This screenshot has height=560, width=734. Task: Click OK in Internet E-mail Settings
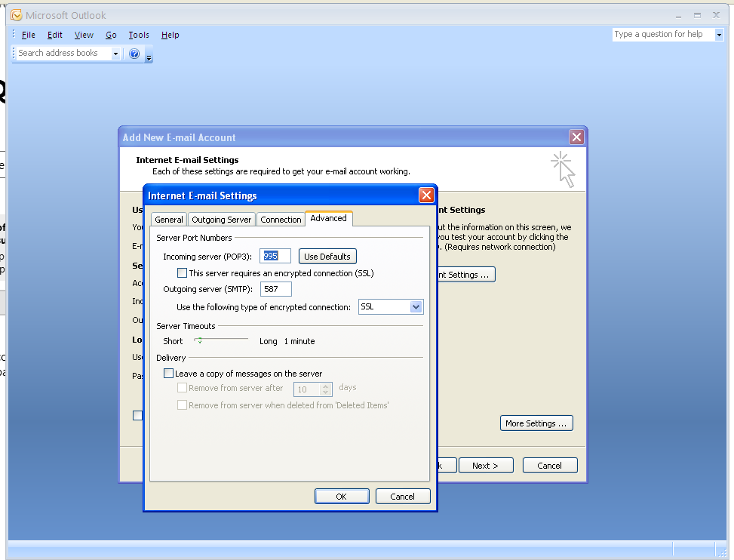pyautogui.click(x=342, y=497)
